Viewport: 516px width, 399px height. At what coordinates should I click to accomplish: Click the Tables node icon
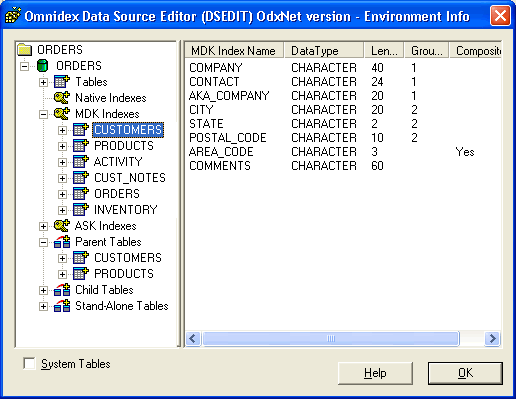click(62, 82)
